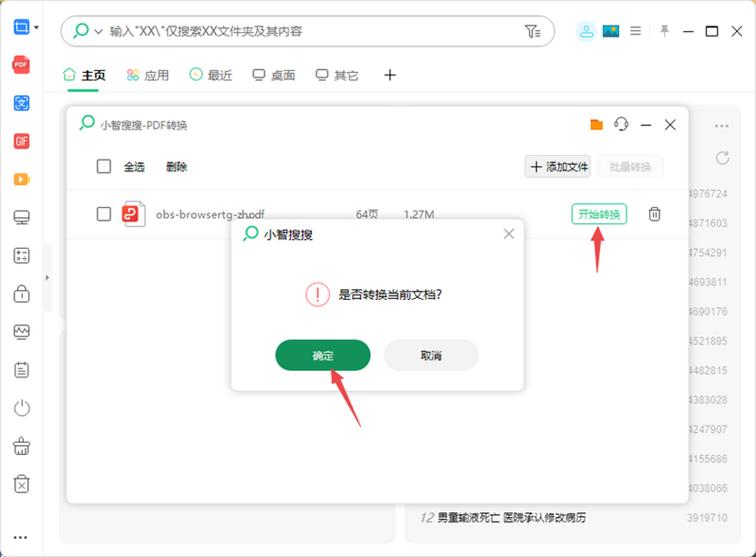The width and height of the screenshot is (756, 557).
Task: Open the main hamburger menu
Action: click(636, 31)
